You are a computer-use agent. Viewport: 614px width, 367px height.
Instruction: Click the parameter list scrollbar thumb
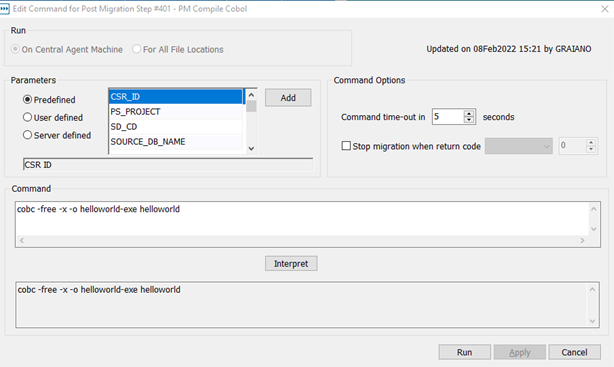[251, 106]
